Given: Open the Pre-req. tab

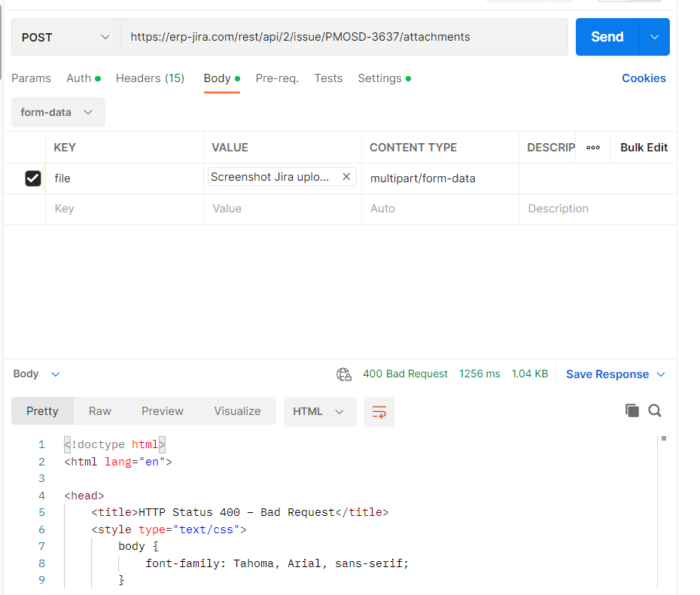Looking at the screenshot, I should (277, 78).
